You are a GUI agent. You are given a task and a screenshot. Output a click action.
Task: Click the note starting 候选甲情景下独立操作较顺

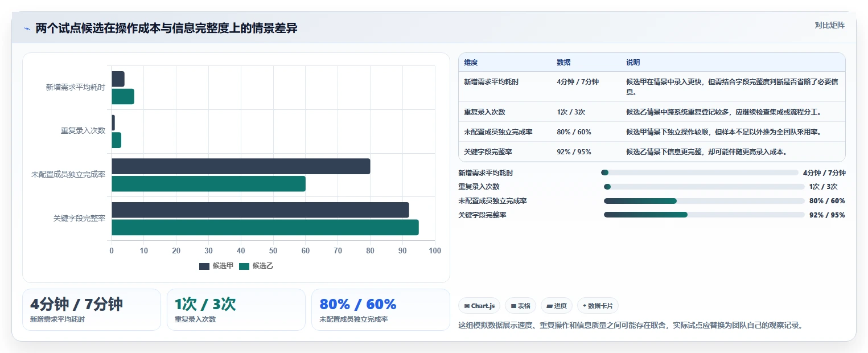[x=723, y=132]
